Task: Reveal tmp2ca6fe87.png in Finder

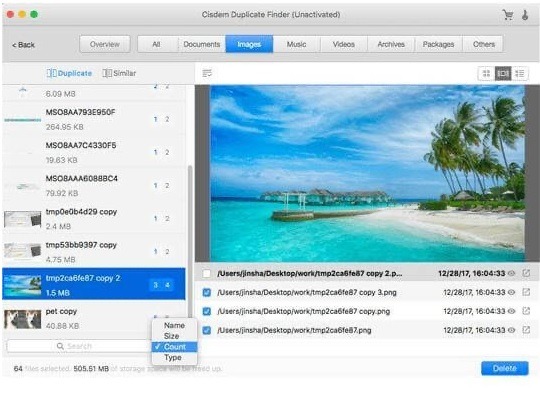Action: [x=526, y=329]
